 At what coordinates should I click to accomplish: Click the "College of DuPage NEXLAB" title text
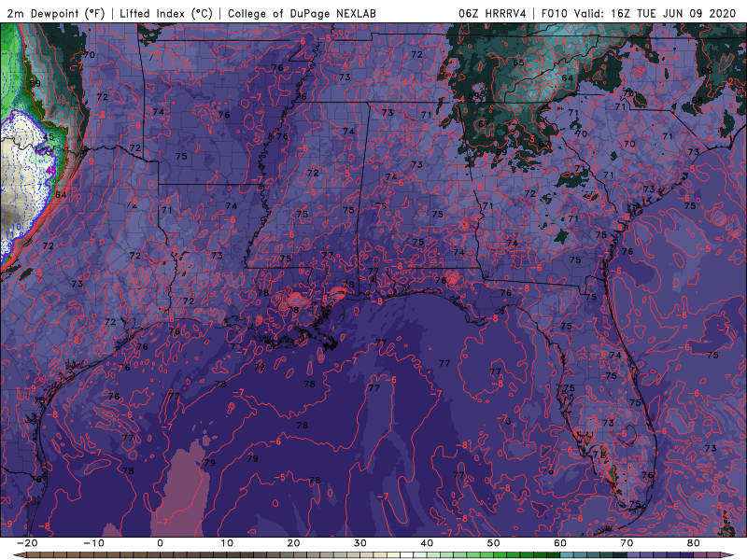pos(302,13)
